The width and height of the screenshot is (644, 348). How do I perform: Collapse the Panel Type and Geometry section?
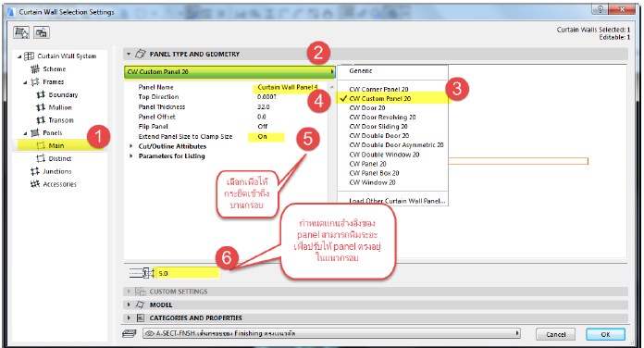tap(129, 54)
